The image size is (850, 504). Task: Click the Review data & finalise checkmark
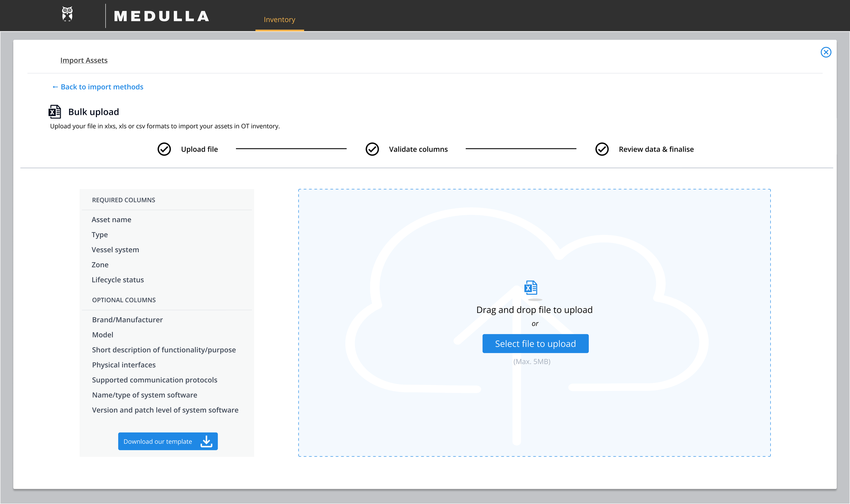click(602, 149)
